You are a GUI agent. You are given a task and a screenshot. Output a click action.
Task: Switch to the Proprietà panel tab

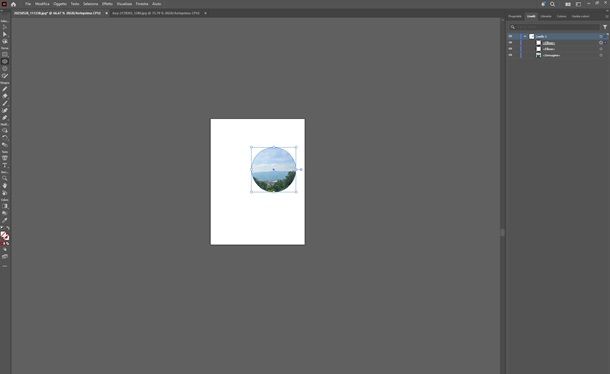[515, 16]
